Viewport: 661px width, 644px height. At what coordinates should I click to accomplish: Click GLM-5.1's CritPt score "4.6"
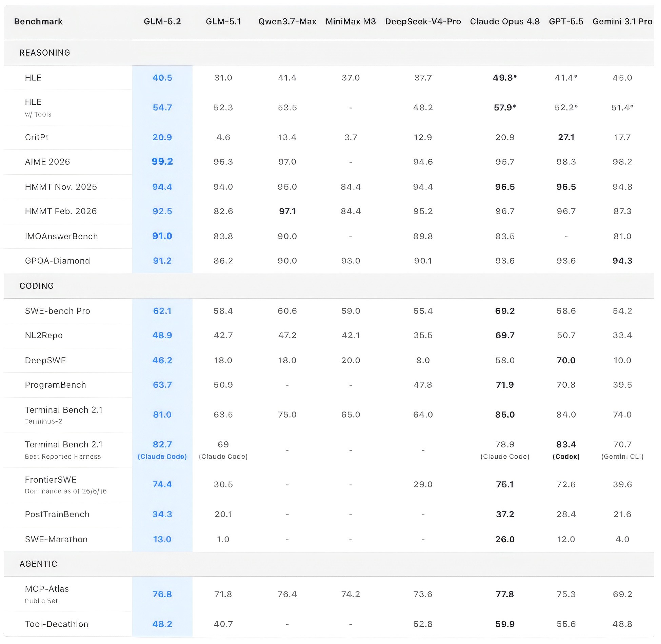point(223,138)
